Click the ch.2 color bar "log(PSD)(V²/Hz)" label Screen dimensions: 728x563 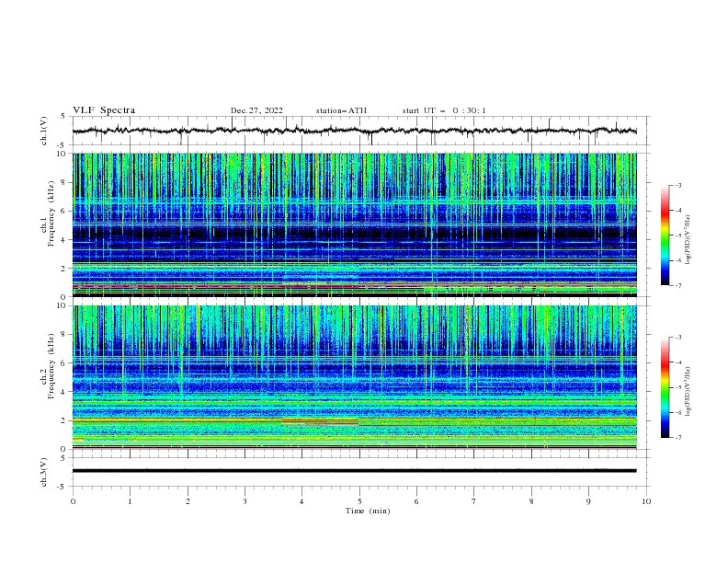click(x=688, y=392)
